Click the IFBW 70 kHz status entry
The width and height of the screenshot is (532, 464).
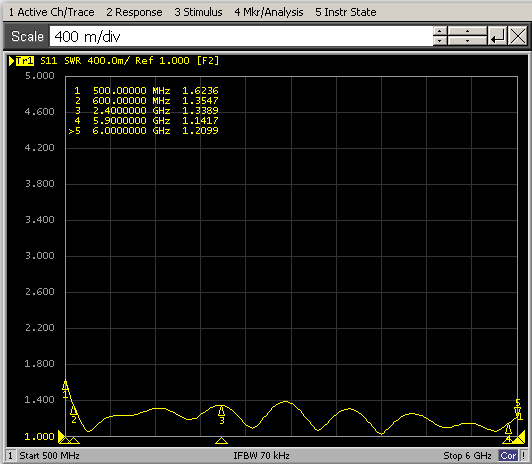(261, 456)
